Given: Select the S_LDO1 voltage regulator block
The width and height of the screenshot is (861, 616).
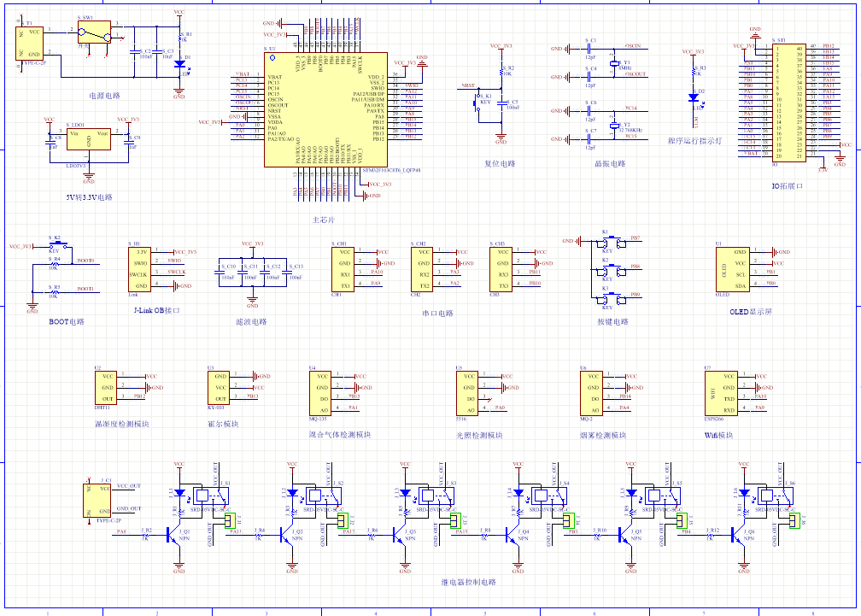Looking at the screenshot, I should click(89, 139).
